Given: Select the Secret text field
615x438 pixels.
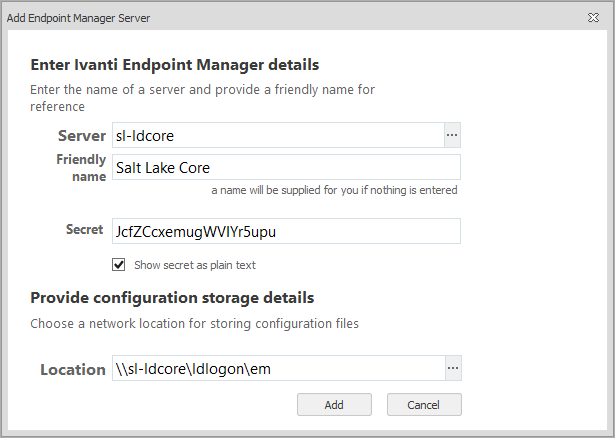Looking at the screenshot, I should (285, 231).
